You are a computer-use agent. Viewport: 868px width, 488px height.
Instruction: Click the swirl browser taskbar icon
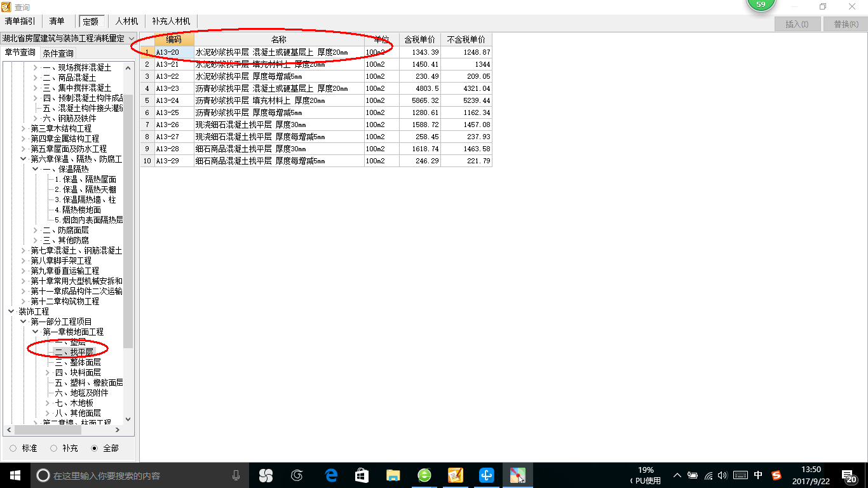point(297,475)
